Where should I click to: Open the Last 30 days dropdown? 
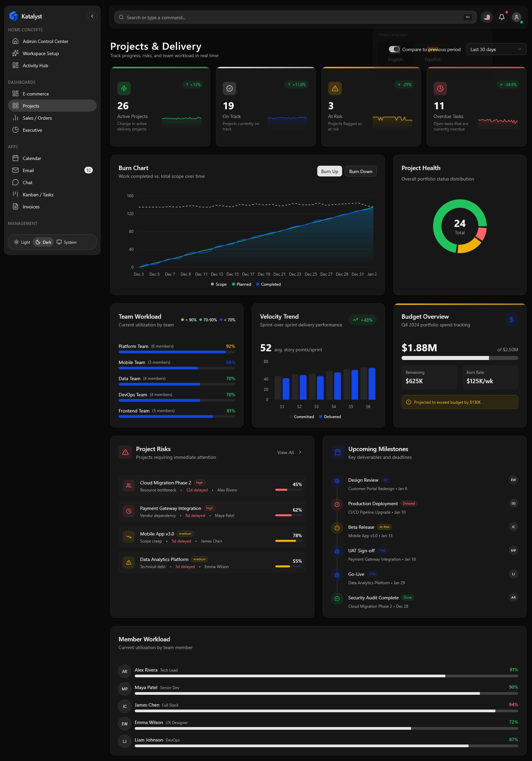[x=496, y=49]
